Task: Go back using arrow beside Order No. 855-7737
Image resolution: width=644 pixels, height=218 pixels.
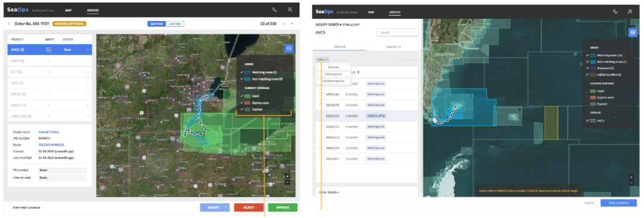Action: point(9,24)
